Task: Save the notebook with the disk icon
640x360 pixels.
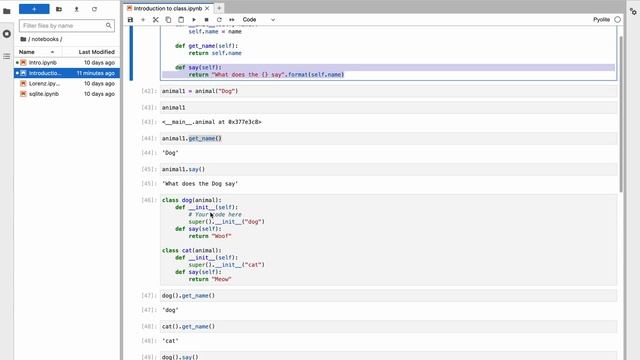Action: tap(130, 20)
